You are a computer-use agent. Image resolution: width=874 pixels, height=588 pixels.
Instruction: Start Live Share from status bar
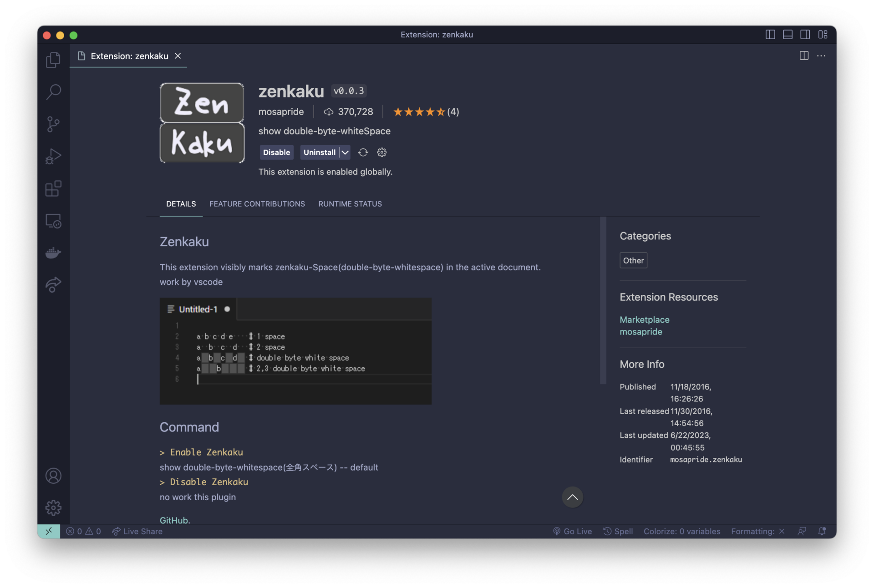(137, 531)
